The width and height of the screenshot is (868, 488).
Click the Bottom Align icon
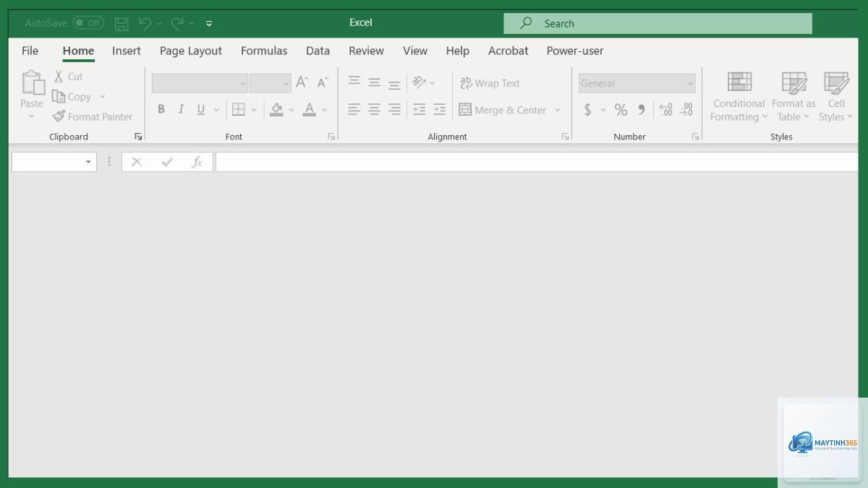394,83
